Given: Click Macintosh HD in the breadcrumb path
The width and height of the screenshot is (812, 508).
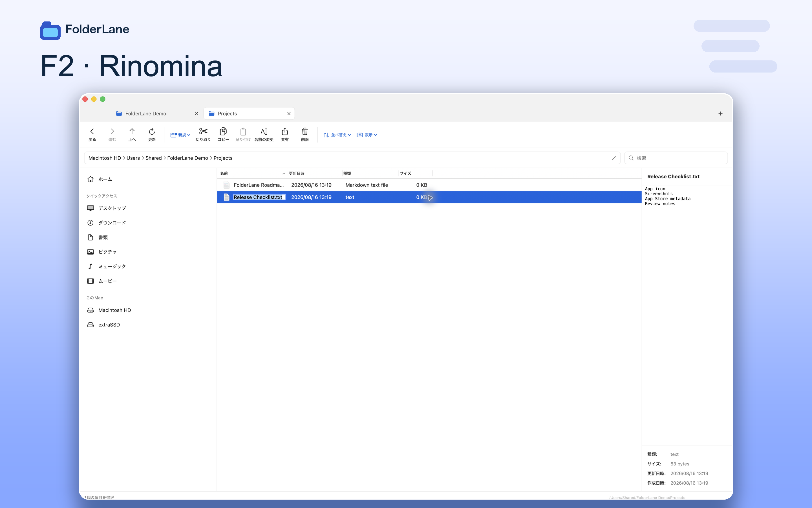Looking at the screenshot, I should click(x=105, y=158).
